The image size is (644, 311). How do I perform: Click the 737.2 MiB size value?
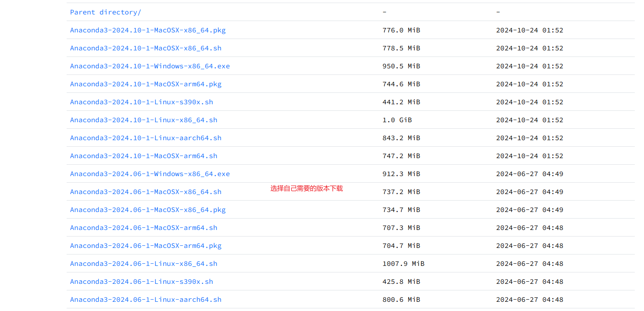(401, 192)
